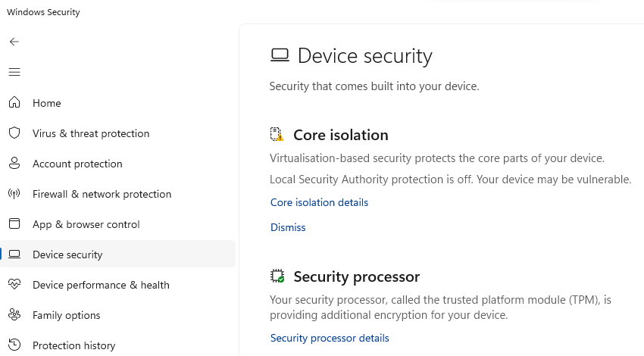
Task: Click the Family options people icon
Action: (14, 315)
